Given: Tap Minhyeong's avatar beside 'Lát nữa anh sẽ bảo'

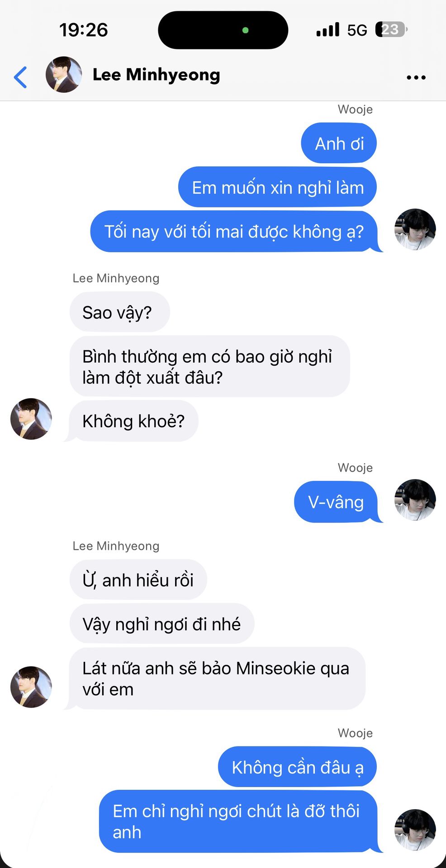Looking at the screenshot, I should (x=31, y=687).
